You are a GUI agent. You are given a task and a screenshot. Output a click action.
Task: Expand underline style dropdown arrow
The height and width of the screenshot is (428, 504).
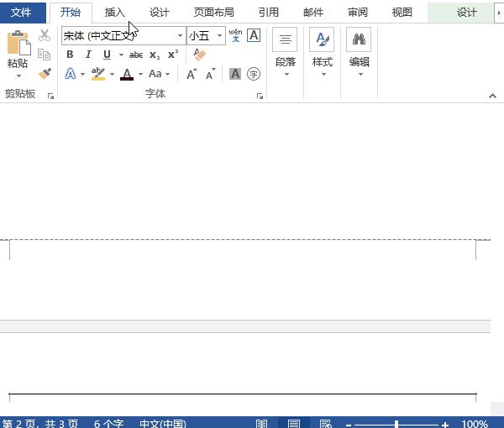click(121, 55)
